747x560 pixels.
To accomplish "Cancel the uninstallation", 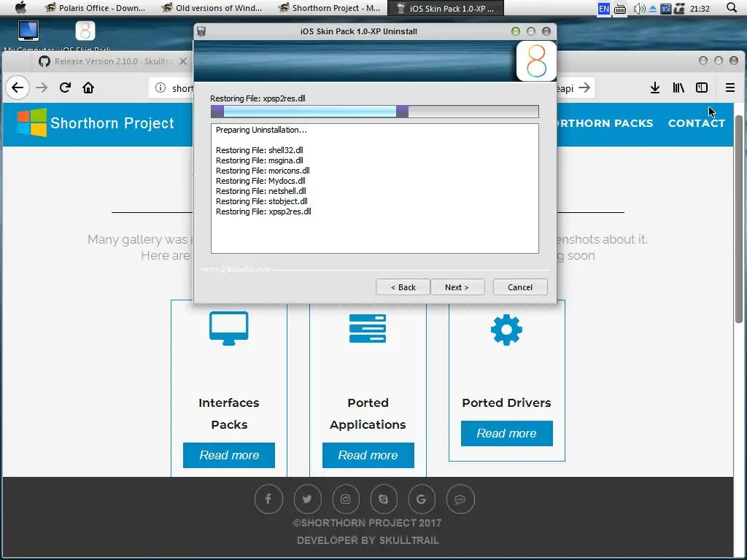I will [519, 287].
